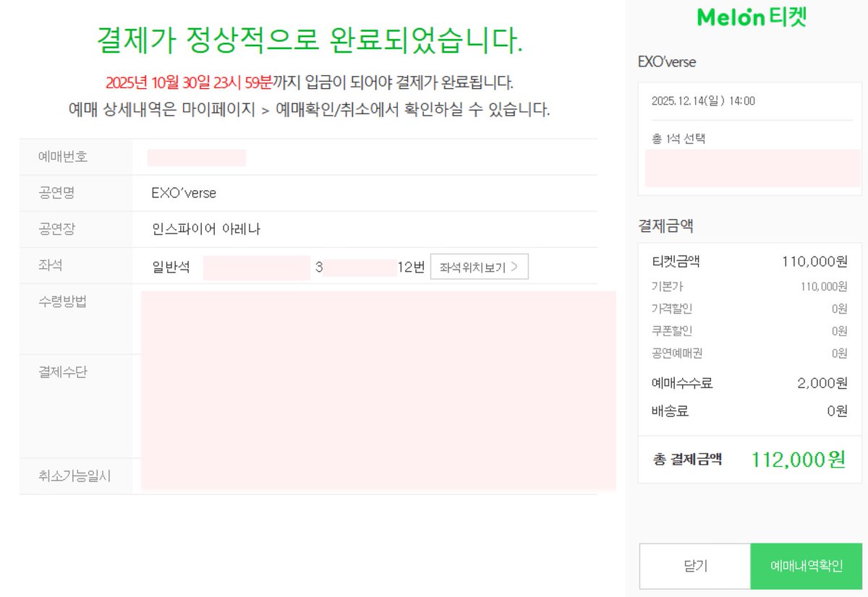Viewport: 868px width, 597px height.
Task: Select the 110,000원 ticket amount in bold
Action: [x=814, y=262]
